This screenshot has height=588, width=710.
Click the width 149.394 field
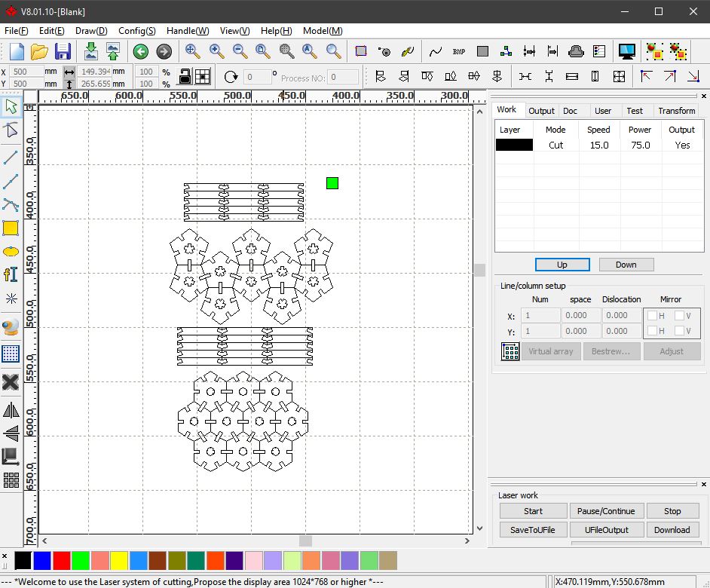point(94,72)
